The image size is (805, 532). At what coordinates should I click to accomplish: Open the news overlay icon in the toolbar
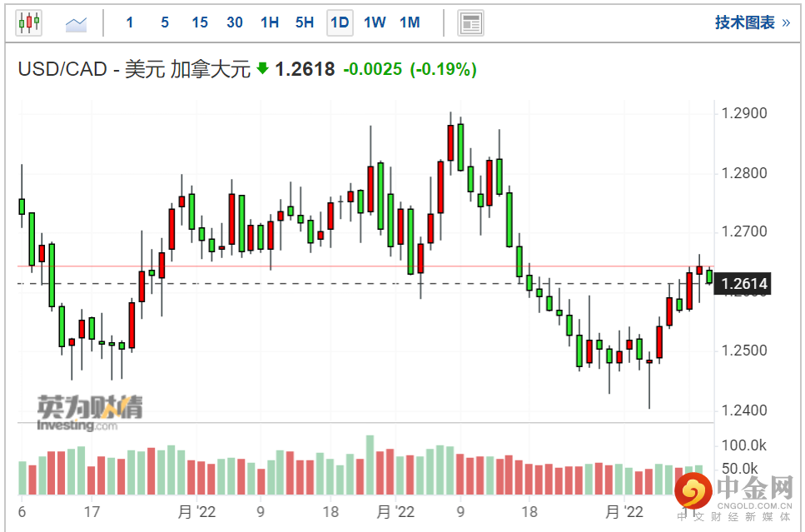(x=470, y=23)
